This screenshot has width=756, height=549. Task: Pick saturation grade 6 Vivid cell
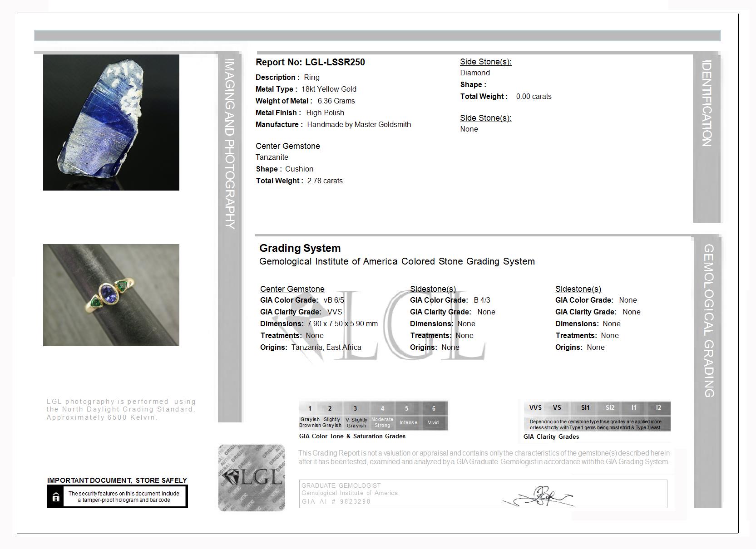434,415
